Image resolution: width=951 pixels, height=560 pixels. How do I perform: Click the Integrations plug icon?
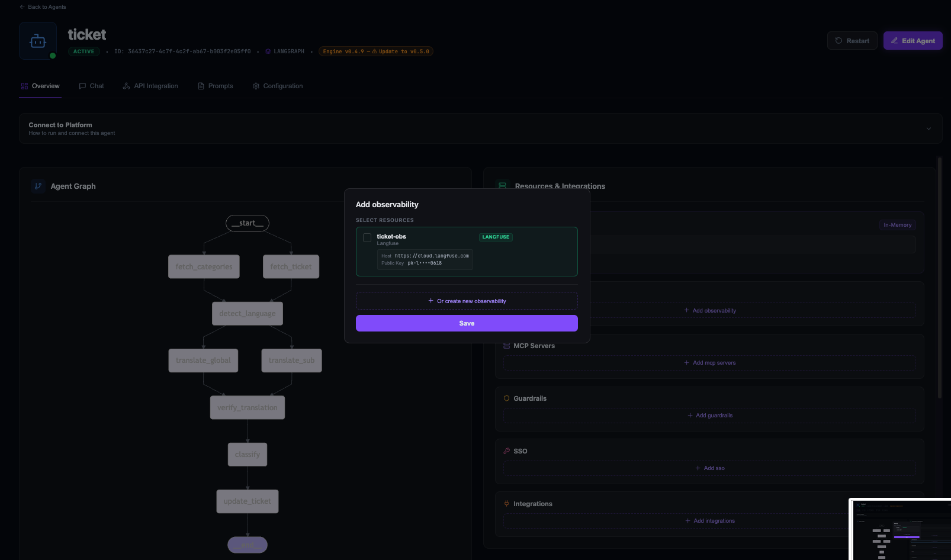pos(506,504)
